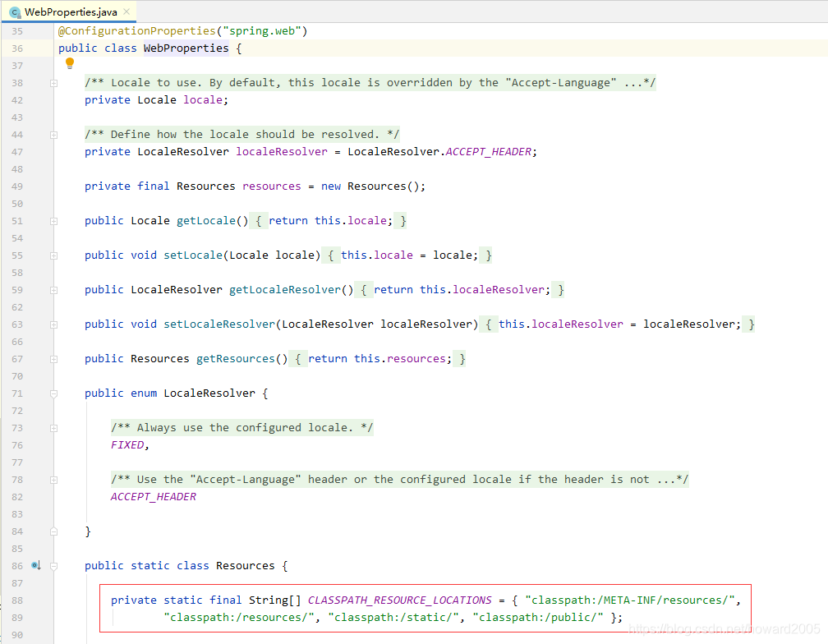Click the ACCEPT_HEADER constant on line 47
Image resolution: width=828 pixels, height=644 pixels.
click(x=489, y=152)
